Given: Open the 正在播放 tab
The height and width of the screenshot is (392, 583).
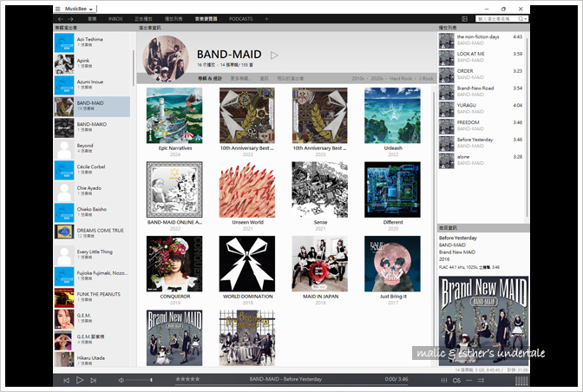Looking at the screenshot, I should pos(143,19).
